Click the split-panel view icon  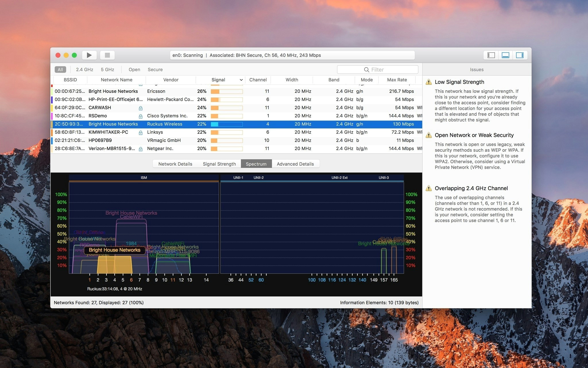[x=506, y=55]
